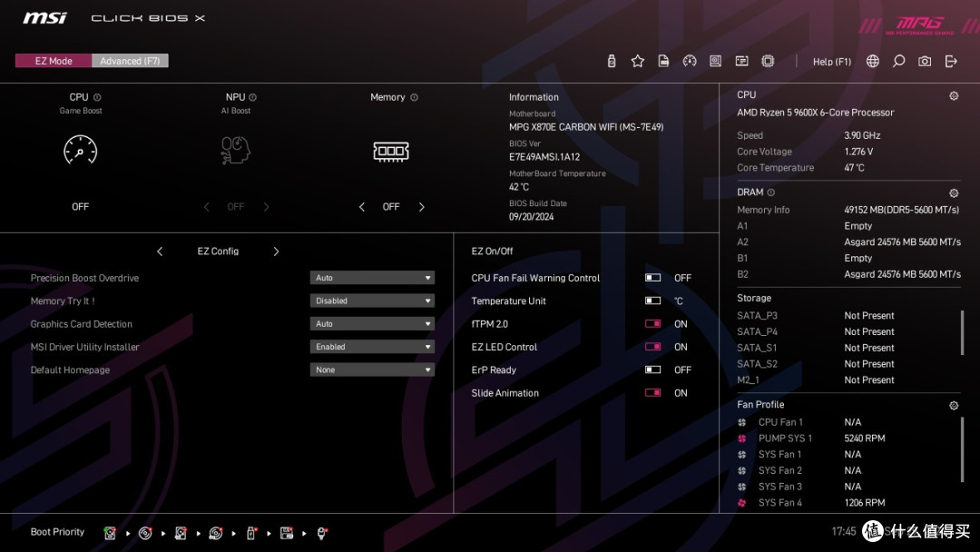Click the CPU Game Boost gauge icon
Viewport: 980px width, 552px height.
(x=80, y=150)
